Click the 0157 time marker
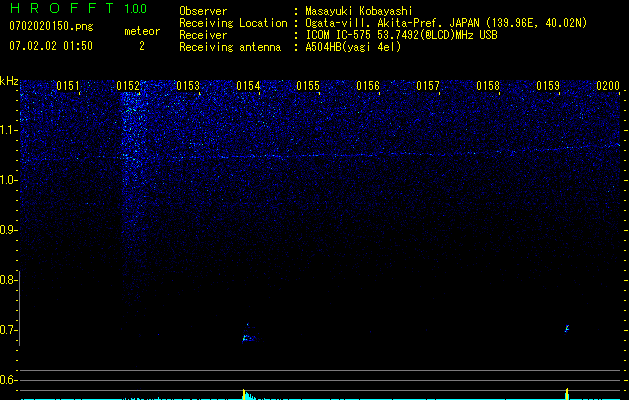Screen dimensions: 629x400 click(428, 86)
